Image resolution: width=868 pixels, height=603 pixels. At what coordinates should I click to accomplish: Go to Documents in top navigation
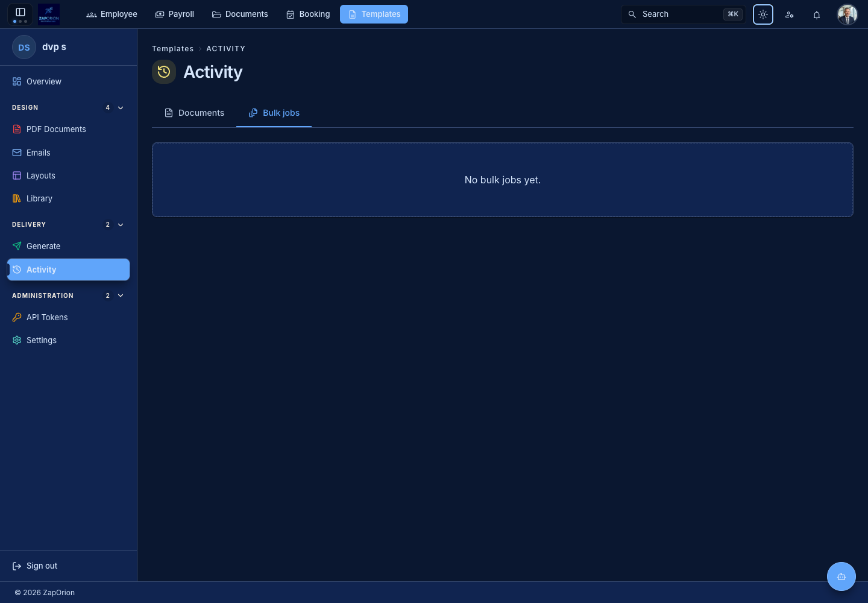[x=240, y=14]
